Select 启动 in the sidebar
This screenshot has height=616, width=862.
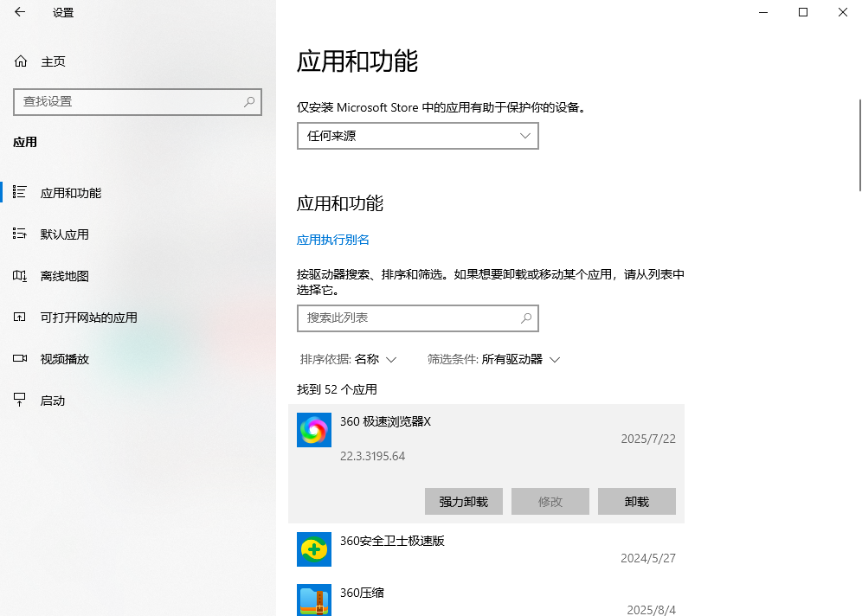(x=54, y=400)
